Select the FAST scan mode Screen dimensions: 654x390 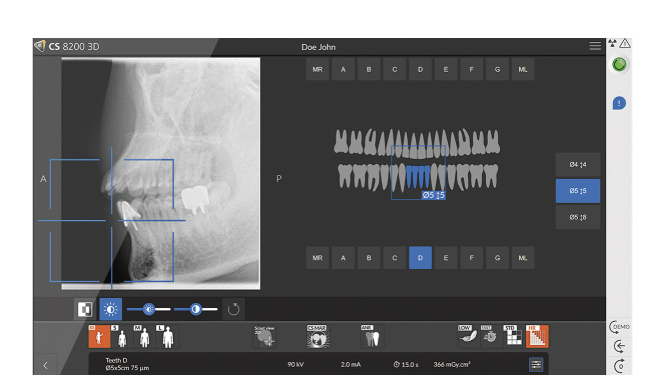pyautogui.click(x=490, y=336)
